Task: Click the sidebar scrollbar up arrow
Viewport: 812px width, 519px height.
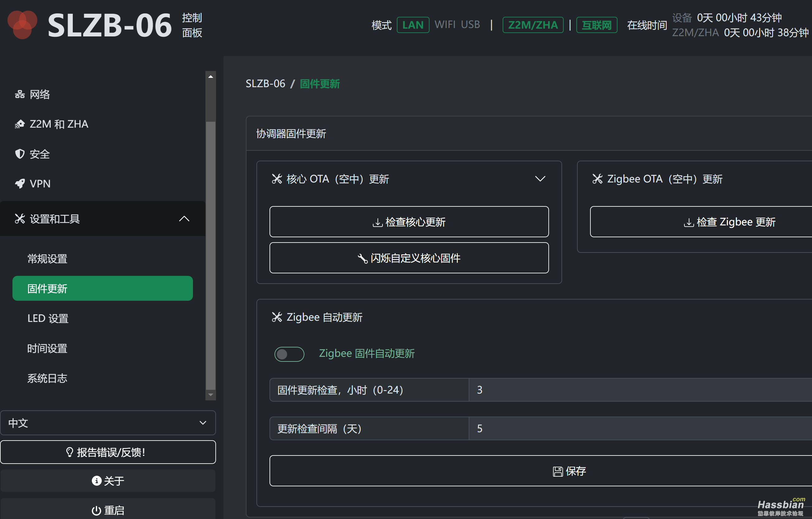Action: 211,77
